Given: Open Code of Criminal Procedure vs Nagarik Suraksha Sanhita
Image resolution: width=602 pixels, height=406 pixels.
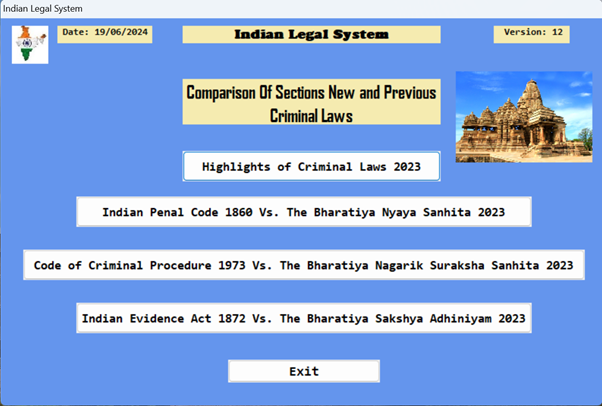Looking at the screenshot, I should 304,265.
